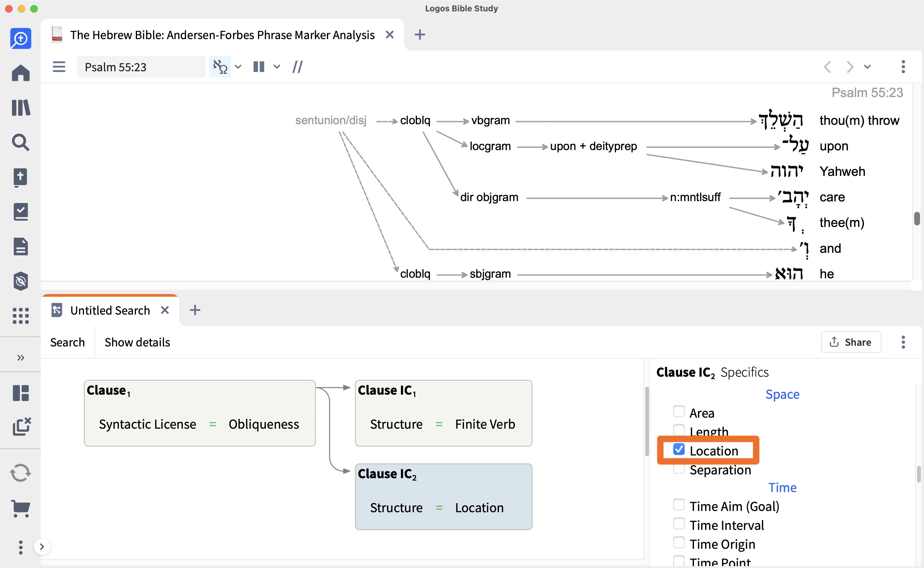Uncheck the Location checkbox
The width and height of the screenshot is (924, 568).
point(679,449)
